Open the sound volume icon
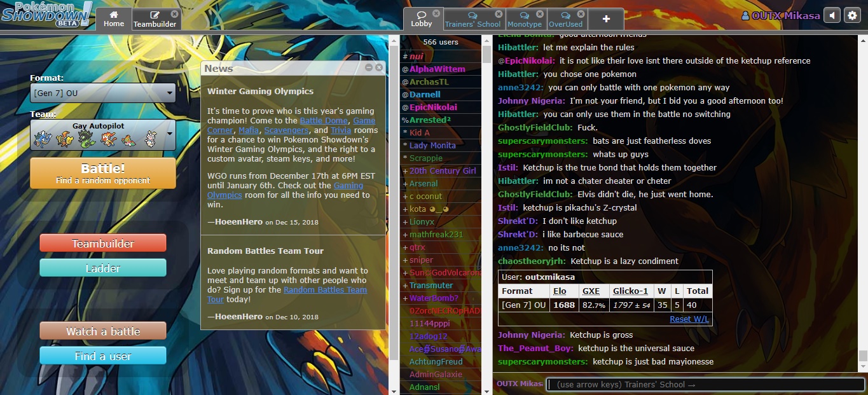 (832, 16)
